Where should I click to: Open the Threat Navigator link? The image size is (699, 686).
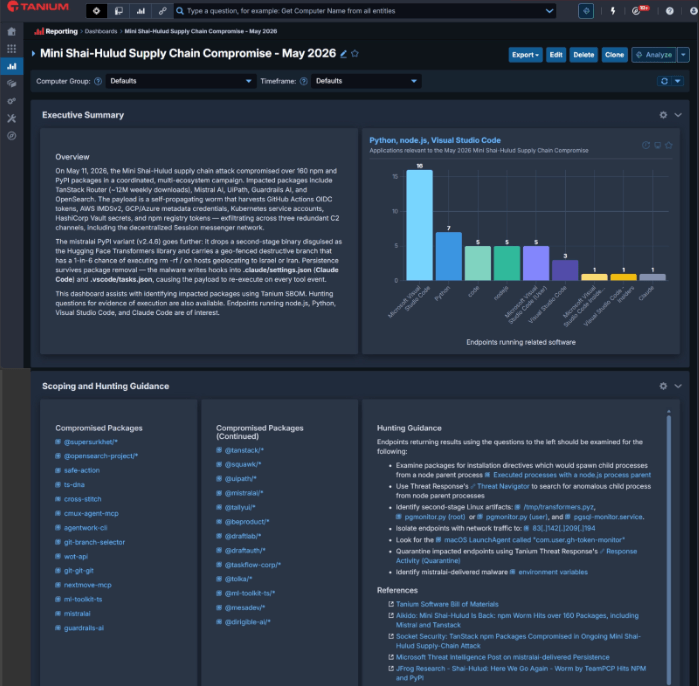(x=503, y=486)
